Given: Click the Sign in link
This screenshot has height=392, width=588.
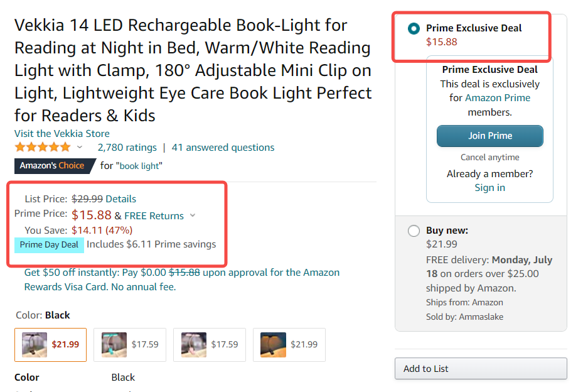Looking at the screenshot, I should (x=489, y=187).
